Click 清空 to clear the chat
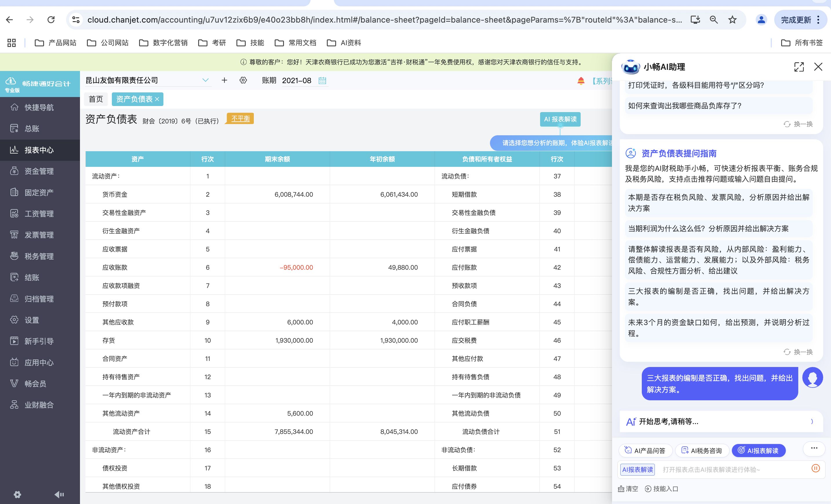The image size is (831, 504). (628, 488)
